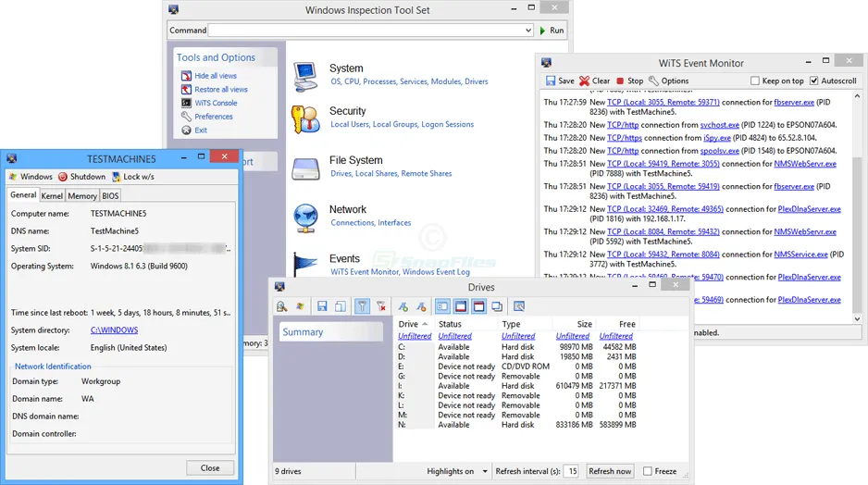
Task: Switch to the Memory tab
Action: point(82,196)
